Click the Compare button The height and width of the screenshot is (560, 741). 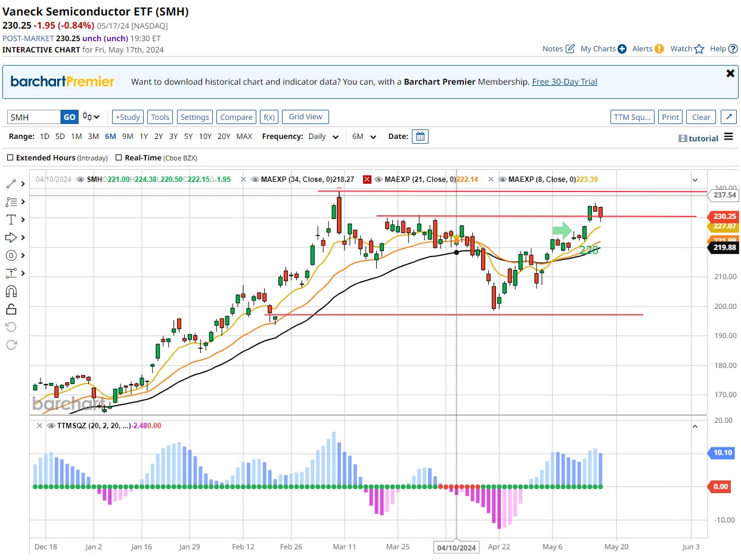[236, 117]
